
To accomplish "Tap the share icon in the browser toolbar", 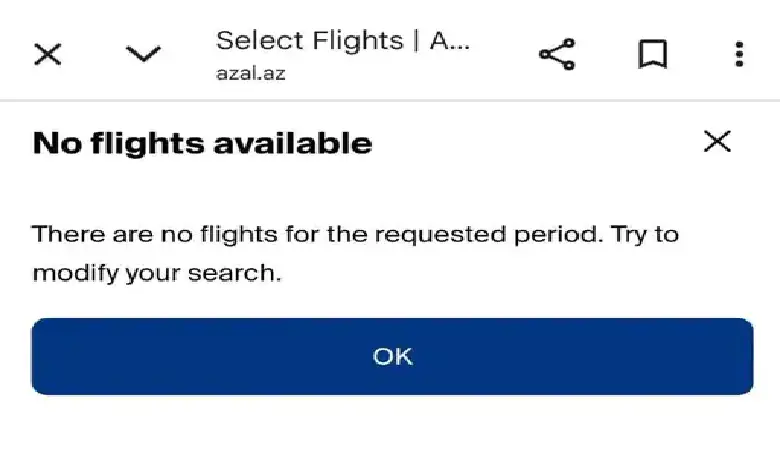I will (557, 54).
